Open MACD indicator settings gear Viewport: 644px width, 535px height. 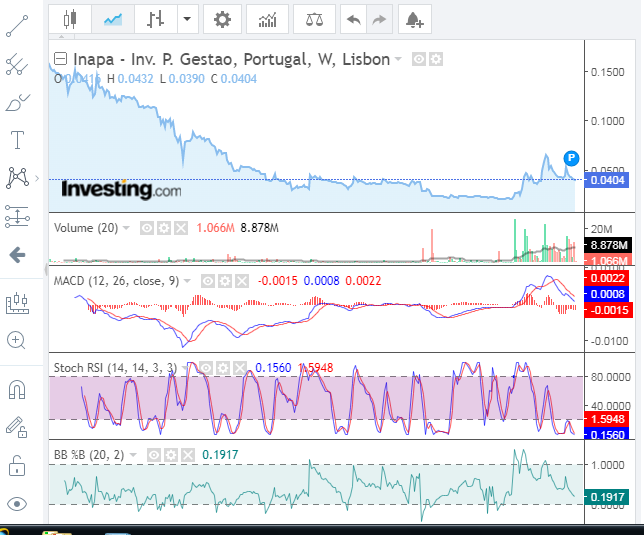pyautogui.click(x=225, y=281)
